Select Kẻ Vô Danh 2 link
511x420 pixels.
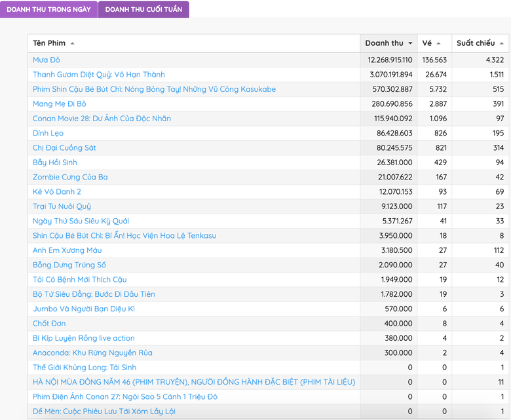click(57, 191)
